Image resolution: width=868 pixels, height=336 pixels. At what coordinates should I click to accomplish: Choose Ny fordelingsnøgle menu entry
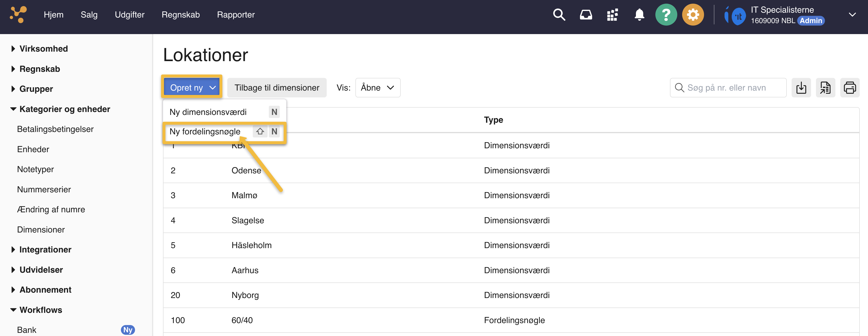coord(205,131)
